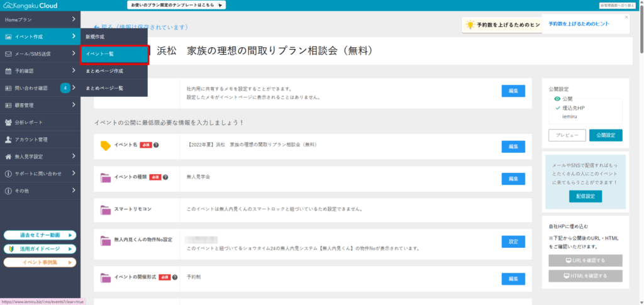Screen dimensions: 644x305
Task: Click the 配信設定 button
Action: coord(586,196)
